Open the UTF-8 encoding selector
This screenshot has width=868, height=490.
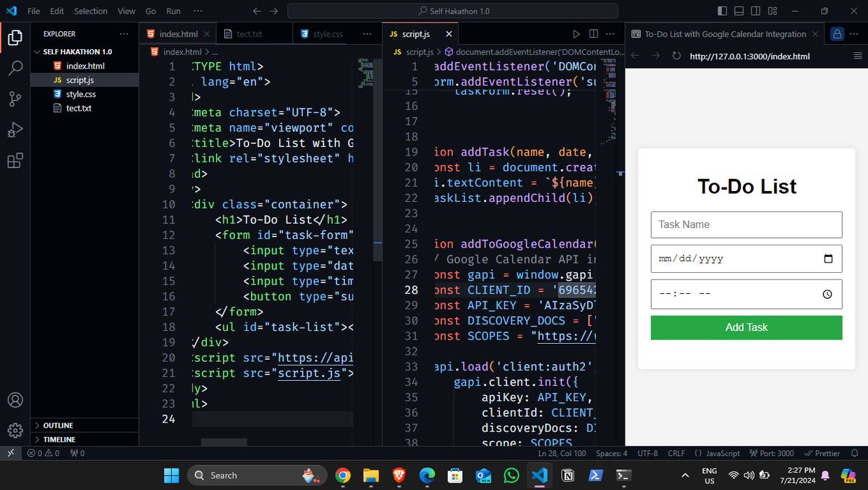(647, 453)
